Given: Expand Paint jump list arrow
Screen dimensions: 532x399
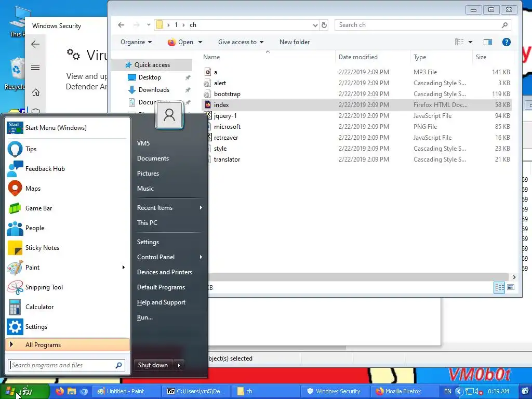Looking at the screenshot, I should click(124, 268).
